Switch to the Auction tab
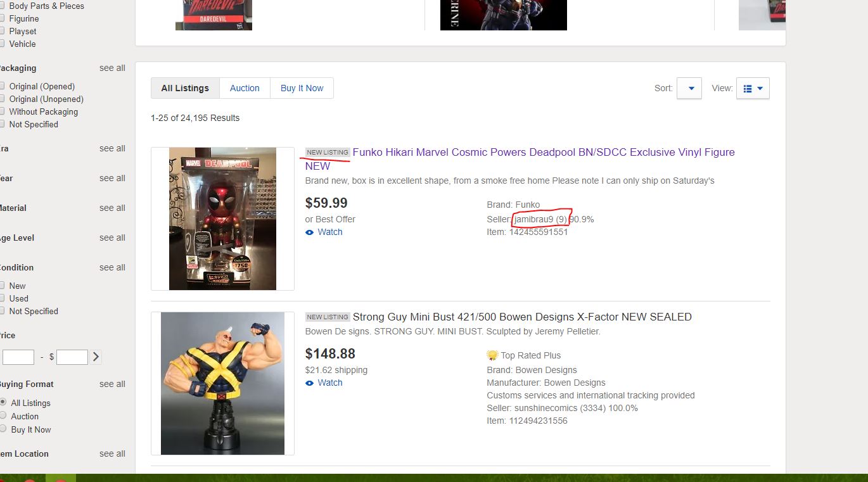 pos(245,88)
